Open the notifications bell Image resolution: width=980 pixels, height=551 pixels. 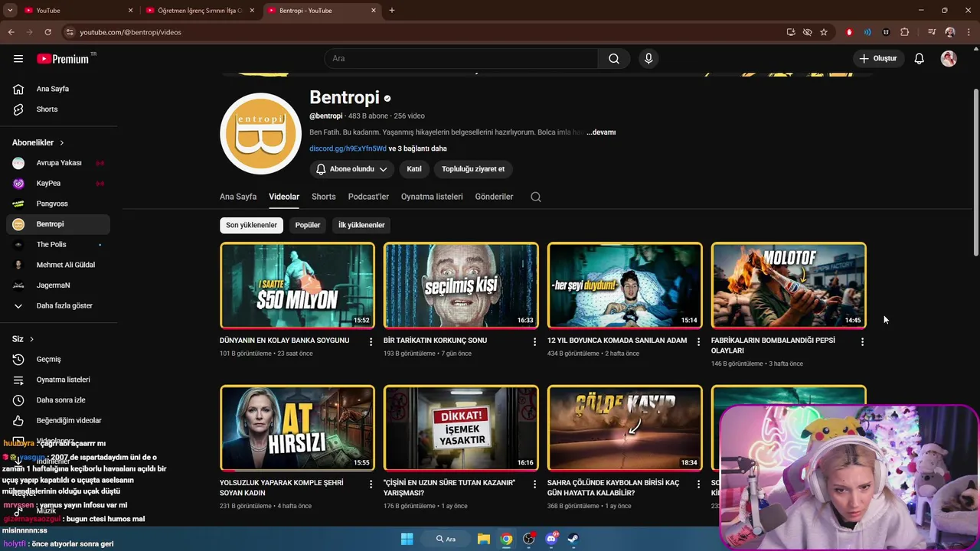coord(920,59)
